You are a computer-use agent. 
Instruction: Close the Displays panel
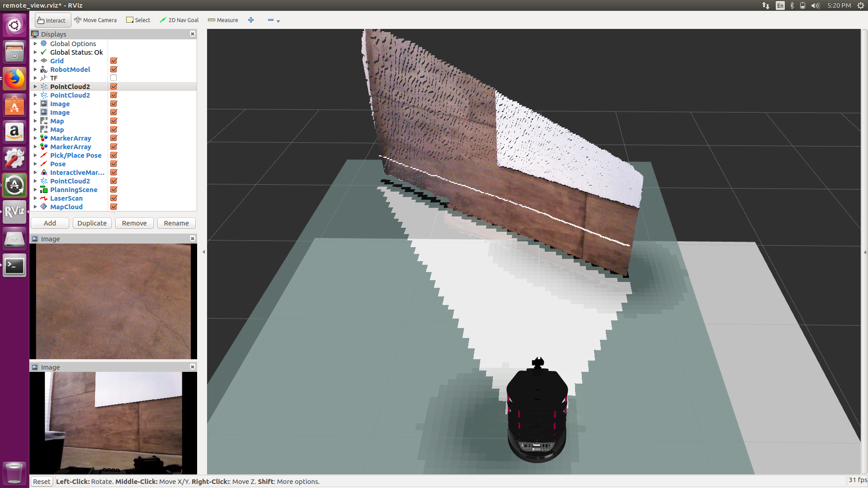tap(193, 34)
